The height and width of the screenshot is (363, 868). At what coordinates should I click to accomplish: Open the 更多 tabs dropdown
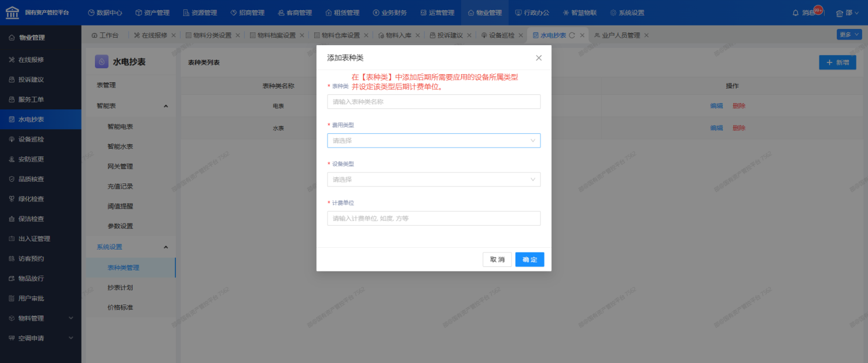(x=849, y=35)
